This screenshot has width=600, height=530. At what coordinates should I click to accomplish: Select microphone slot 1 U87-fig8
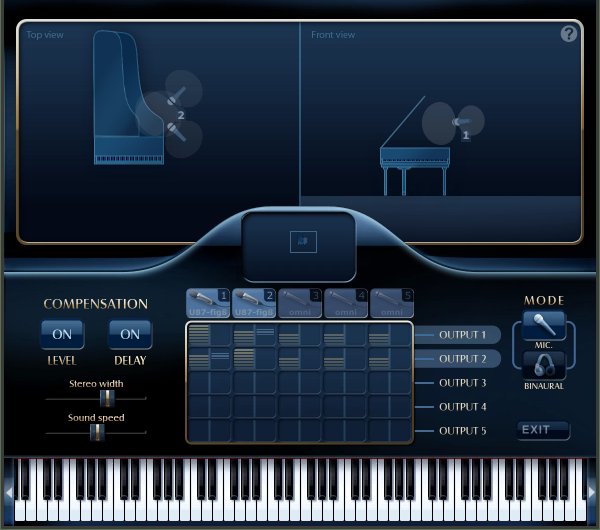point(208,303)
